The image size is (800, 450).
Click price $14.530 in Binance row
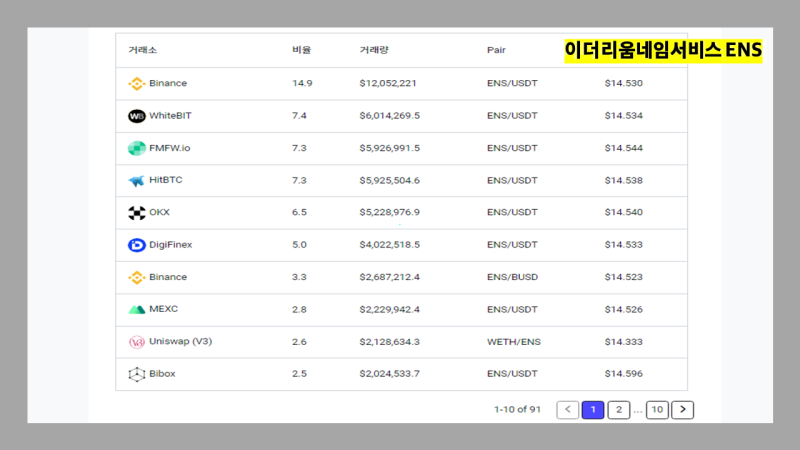[623, 83]
